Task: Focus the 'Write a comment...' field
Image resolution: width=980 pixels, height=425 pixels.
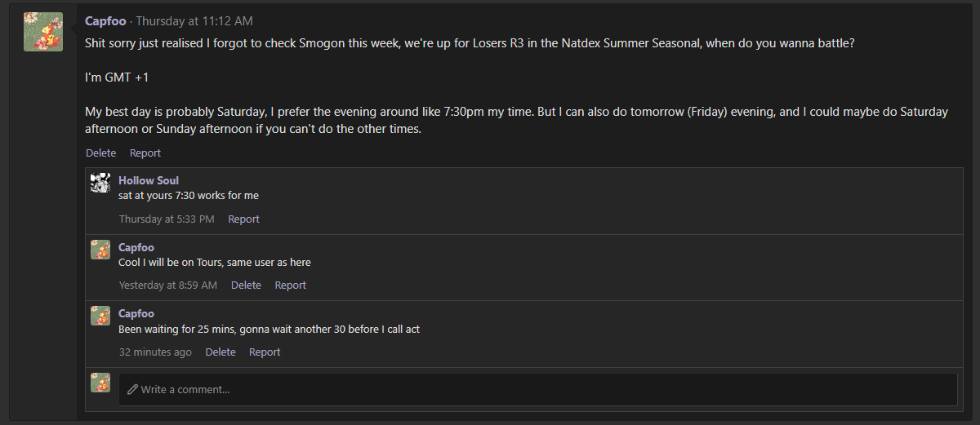Action: click(x=539, y=390)
